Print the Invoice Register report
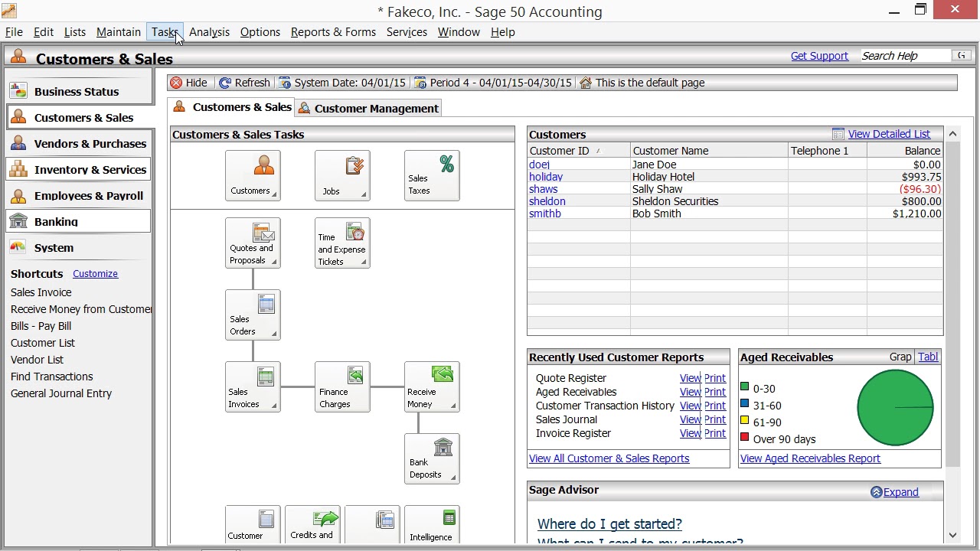The width and height of the screenshot is (980, 551). coord(715,433)
